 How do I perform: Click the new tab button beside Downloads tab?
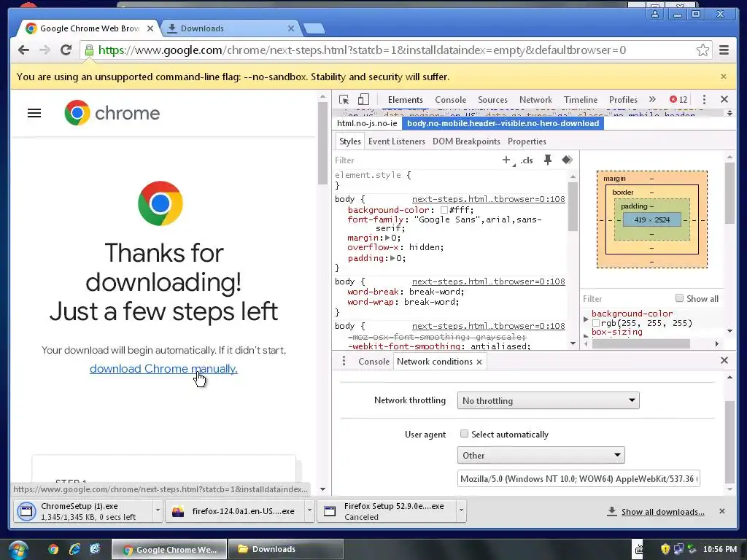(314, 28)
